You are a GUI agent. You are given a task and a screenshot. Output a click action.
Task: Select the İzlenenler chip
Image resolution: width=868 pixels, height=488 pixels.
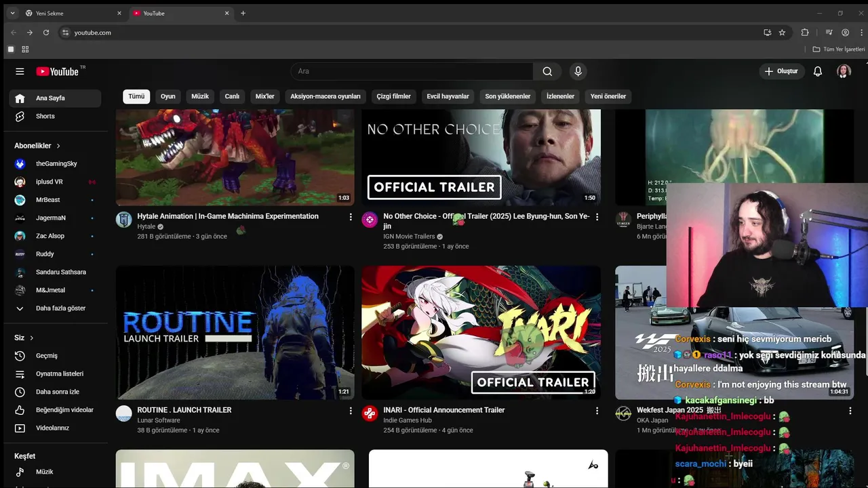tap(560, 96)
